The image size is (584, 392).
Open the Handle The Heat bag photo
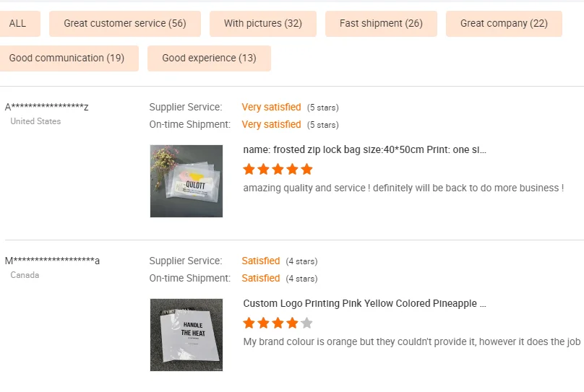click(186, 335)
